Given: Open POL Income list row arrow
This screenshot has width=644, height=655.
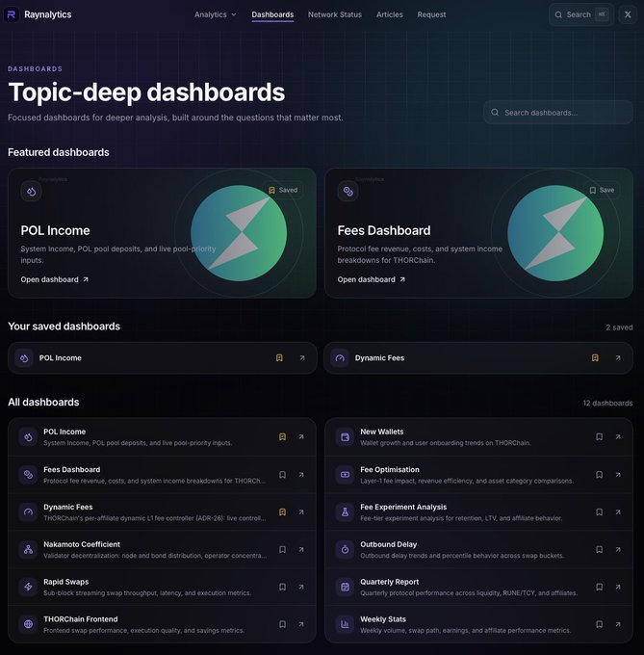Looking at the screenshot, I should (x=301, y=437).
